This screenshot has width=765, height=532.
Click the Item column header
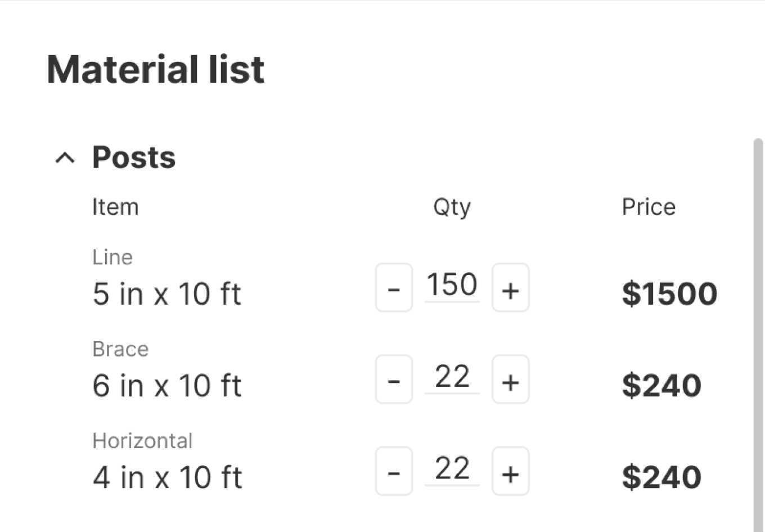tap(115, 207)
